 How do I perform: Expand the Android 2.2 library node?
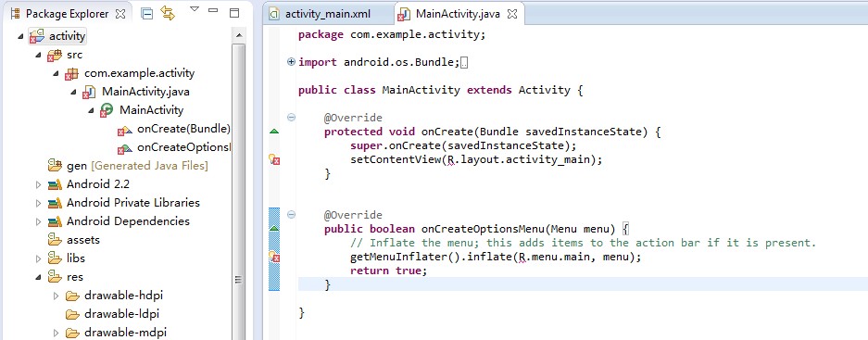click(38, 184)
